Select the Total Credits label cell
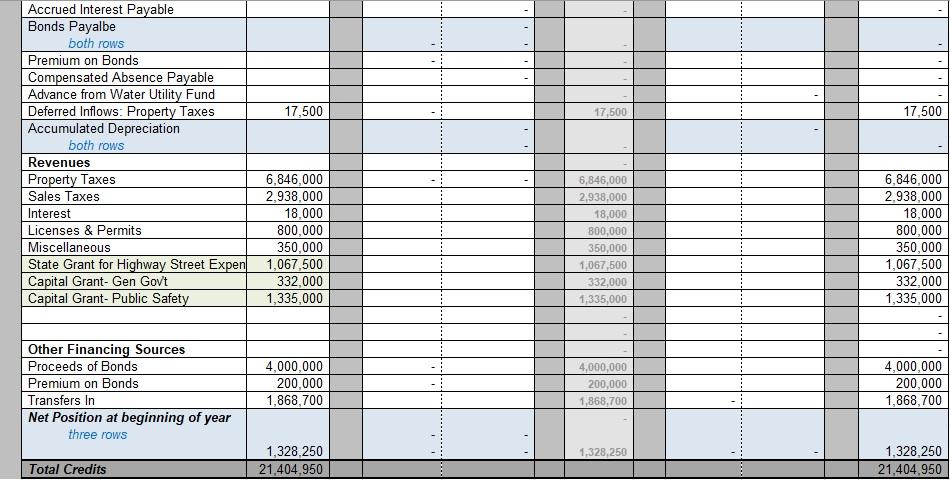950x480 pixels. [x=67, y=468]
